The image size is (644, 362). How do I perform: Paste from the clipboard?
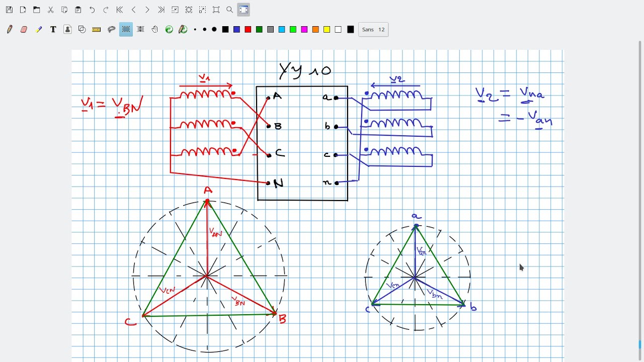point(78,10)
